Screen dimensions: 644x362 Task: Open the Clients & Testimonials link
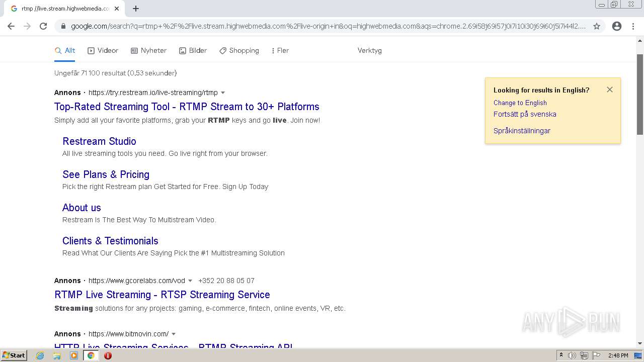110,241
